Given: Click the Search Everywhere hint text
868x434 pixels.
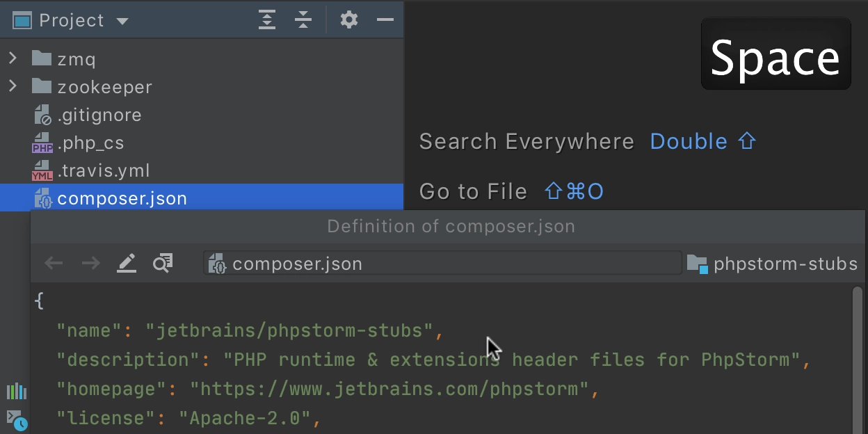Looking at the screenshot, I should pyautogui.click(x=527, y=142).
